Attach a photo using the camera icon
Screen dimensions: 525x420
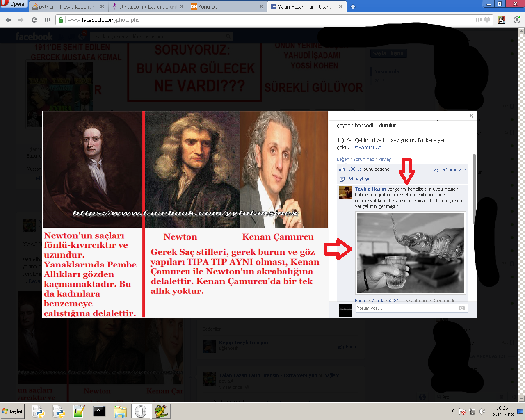point(461,308)
